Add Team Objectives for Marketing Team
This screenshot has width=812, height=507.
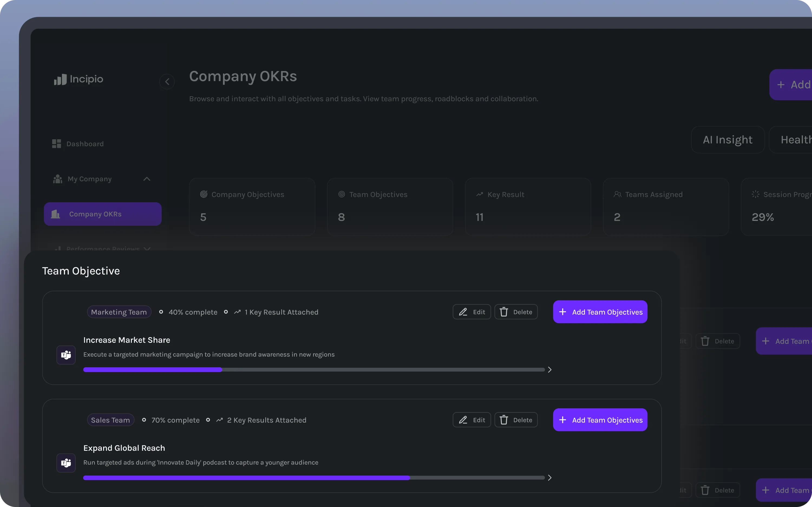click(x=600, y=312)
